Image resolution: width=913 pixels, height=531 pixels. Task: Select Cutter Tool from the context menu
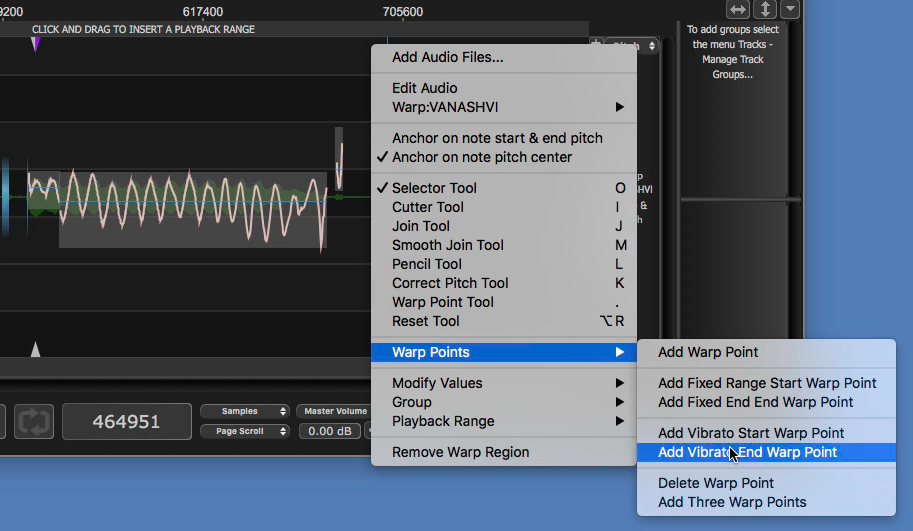428,207
